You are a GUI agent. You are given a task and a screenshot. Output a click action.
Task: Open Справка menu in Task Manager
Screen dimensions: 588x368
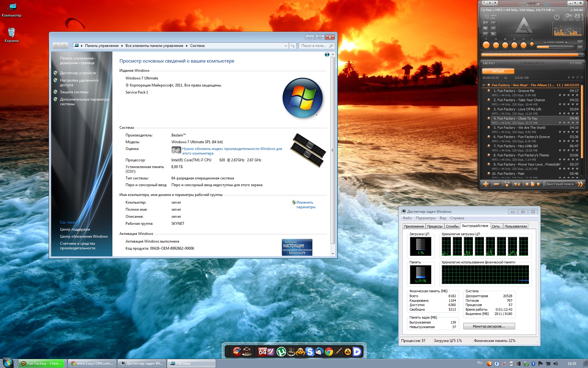click(457, 218)
